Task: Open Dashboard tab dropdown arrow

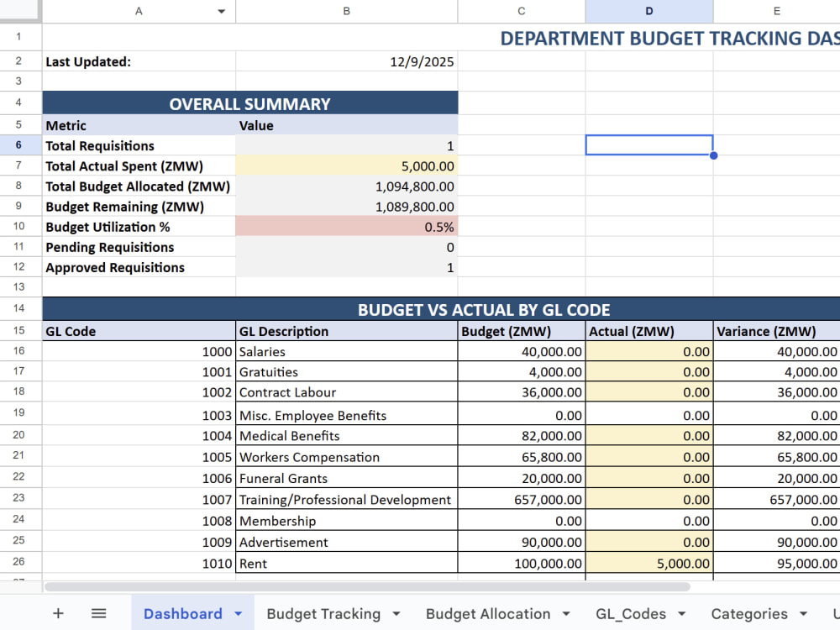Action: [239, 614]
